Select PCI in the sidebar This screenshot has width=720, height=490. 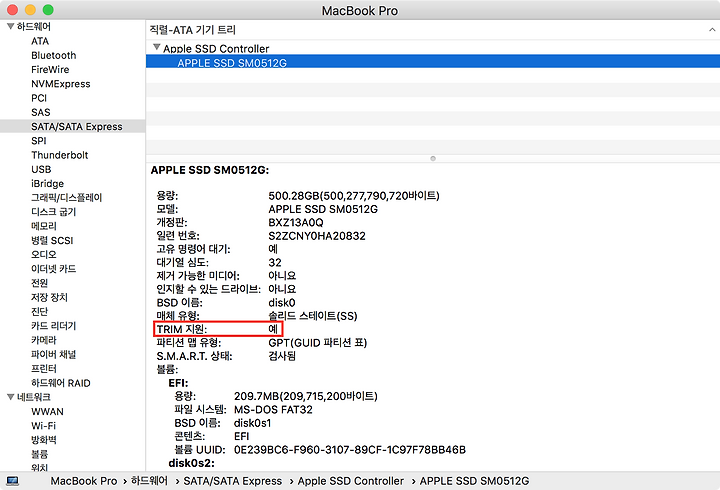39,98
